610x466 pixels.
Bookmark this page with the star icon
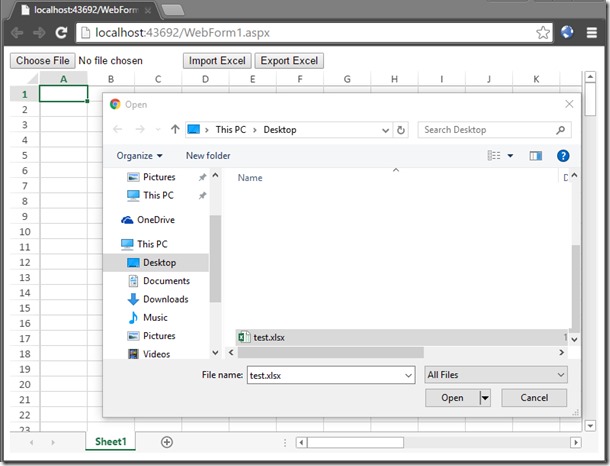(x=543, y=33)
